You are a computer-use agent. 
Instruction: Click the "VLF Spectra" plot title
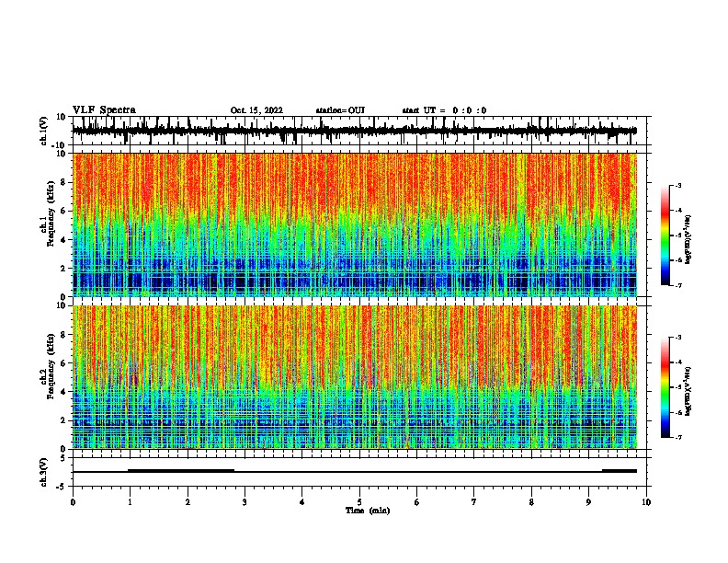[104, 110]
